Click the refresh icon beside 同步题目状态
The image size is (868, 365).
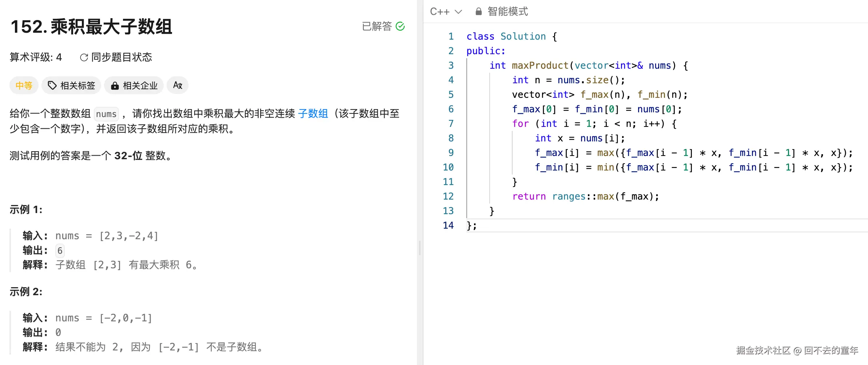point(84,57)
